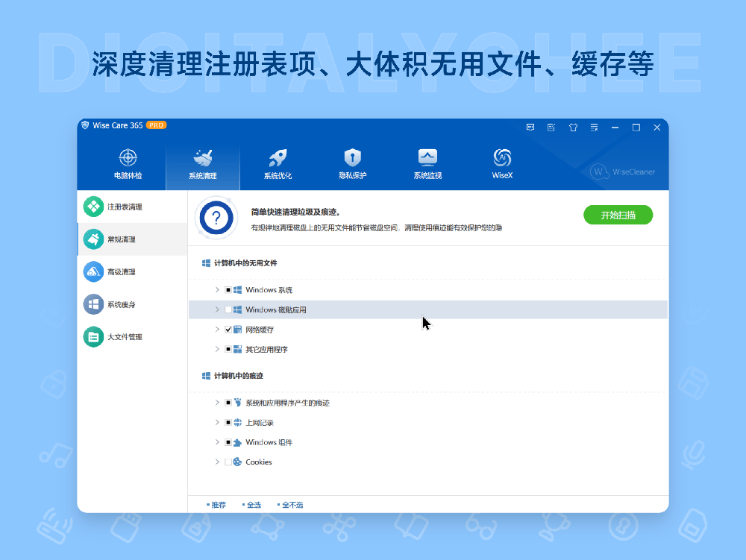
Task: Click the skin/theme shirt icon
Action: [573, 127]
